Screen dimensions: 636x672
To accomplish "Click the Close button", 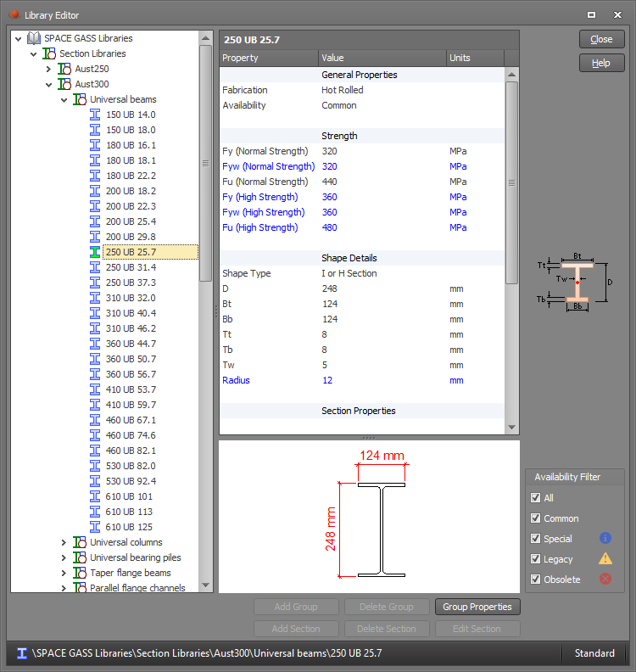I will click(602, 39).
